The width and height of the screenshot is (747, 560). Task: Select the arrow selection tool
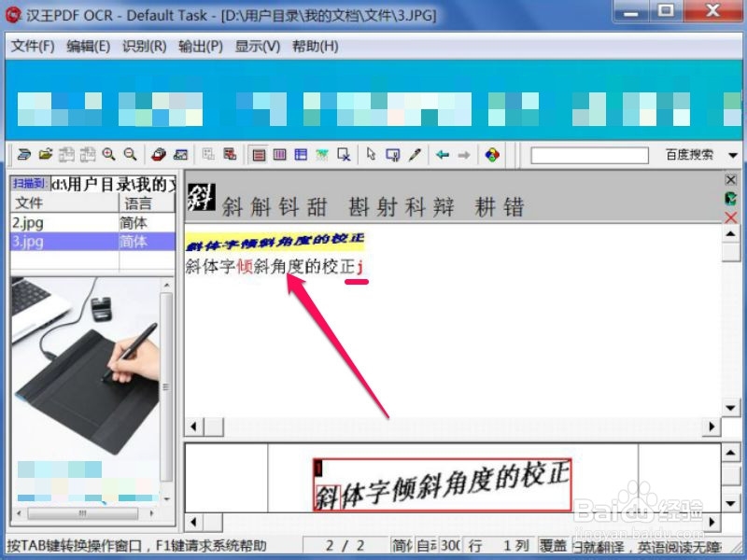click(x=371, y=154)
